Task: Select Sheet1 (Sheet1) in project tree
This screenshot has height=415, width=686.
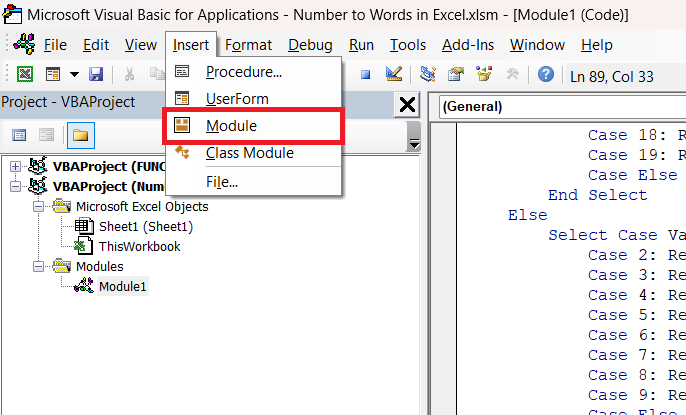Action: pos(146,227)
